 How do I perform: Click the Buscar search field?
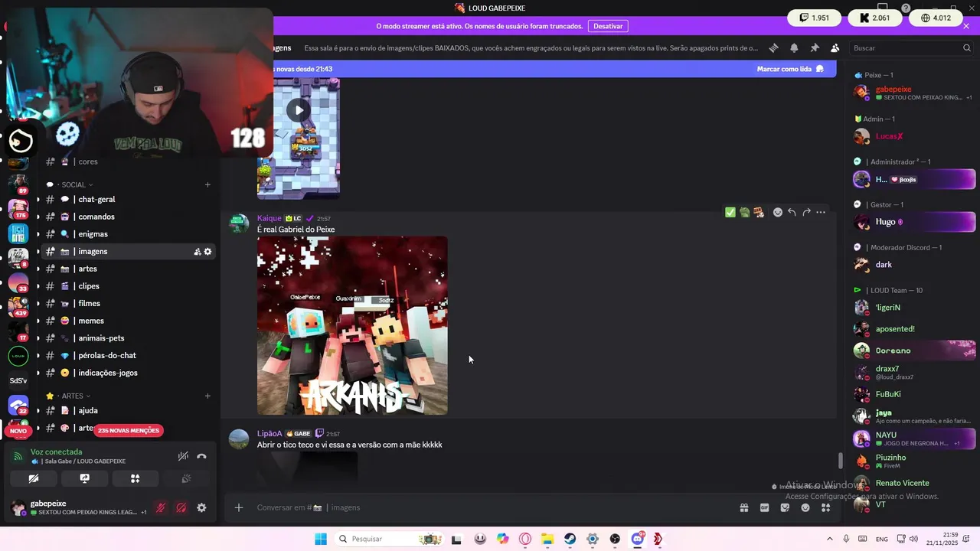(911, 47)
